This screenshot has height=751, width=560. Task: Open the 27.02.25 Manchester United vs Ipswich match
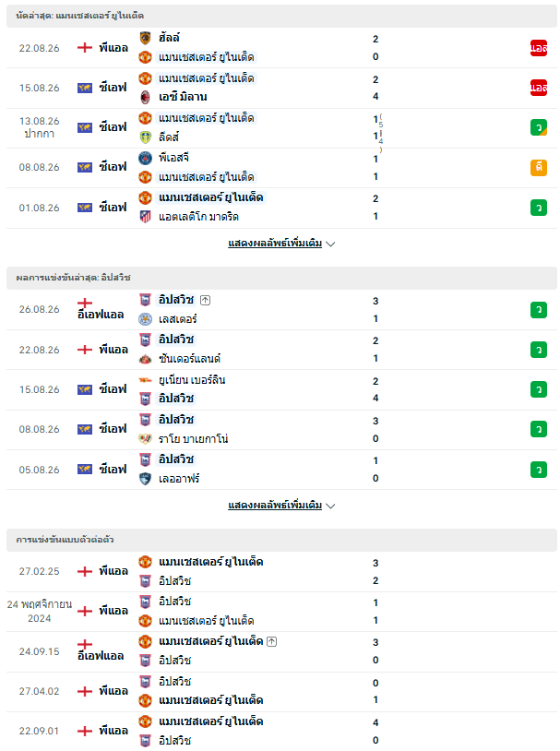point(281,571)
